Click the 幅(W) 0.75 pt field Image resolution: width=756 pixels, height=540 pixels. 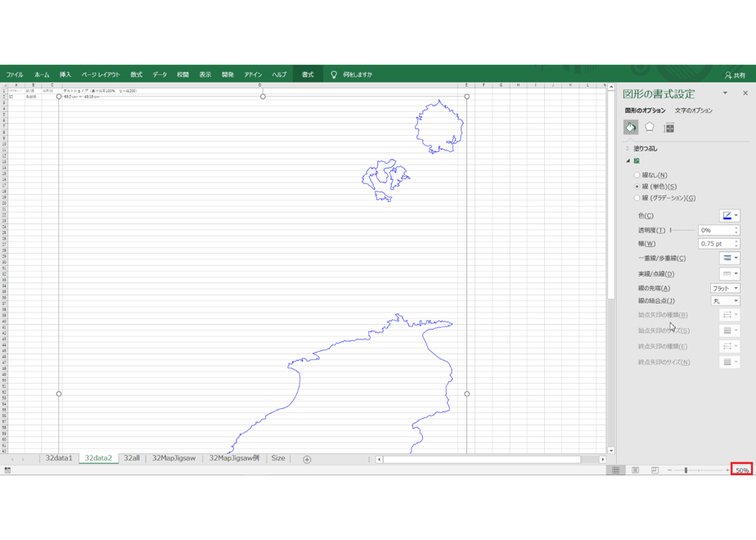(715, 244)
